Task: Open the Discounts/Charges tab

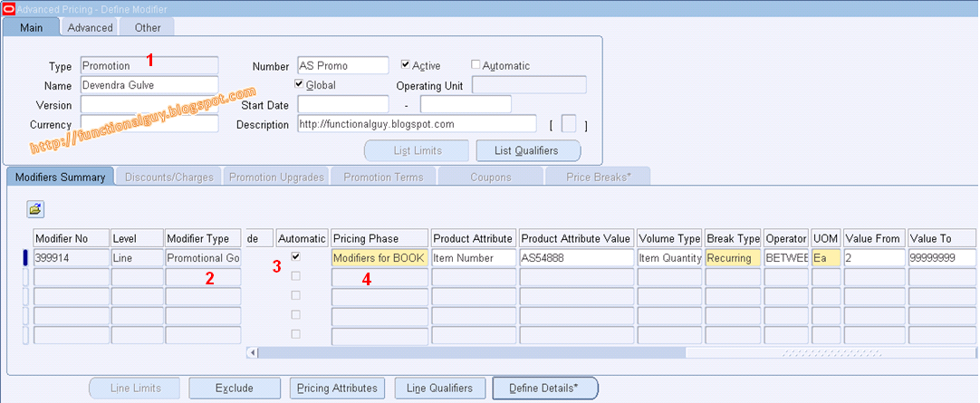Action: pos(169,177)
